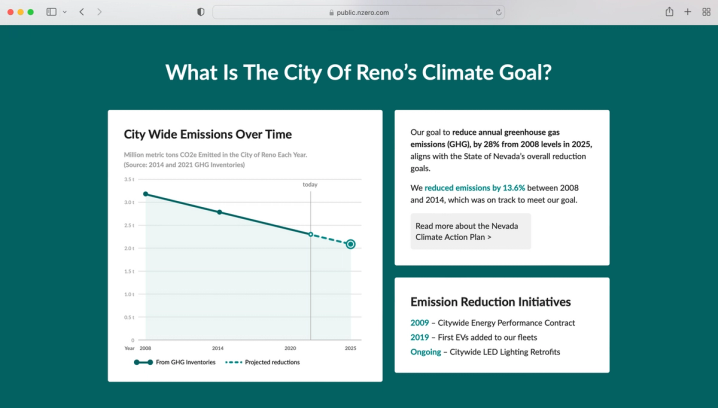
Task: Select the 2014 data point on chart
Action: [219, 212]
